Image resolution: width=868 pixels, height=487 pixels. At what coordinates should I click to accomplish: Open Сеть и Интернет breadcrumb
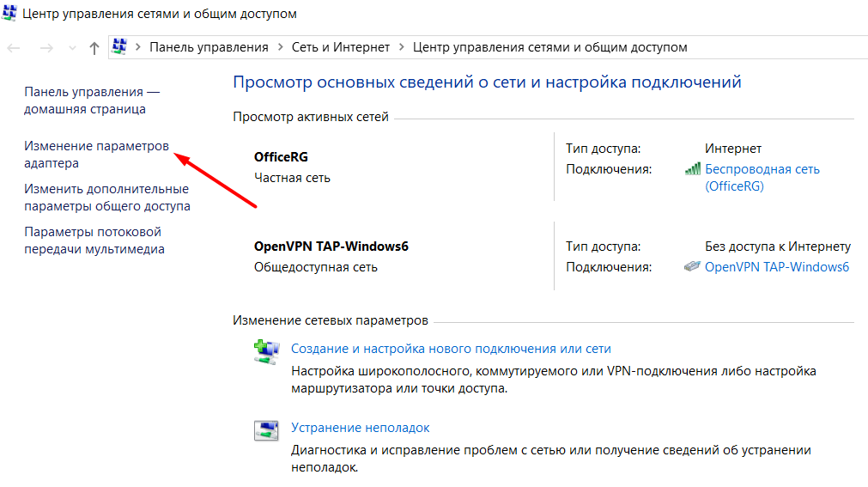click(341, 47)
